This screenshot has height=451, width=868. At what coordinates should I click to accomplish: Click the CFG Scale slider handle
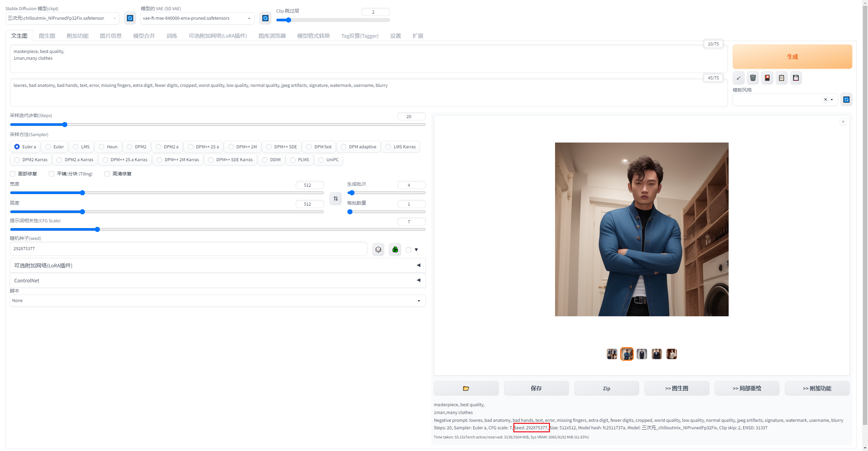coord(97,229)
